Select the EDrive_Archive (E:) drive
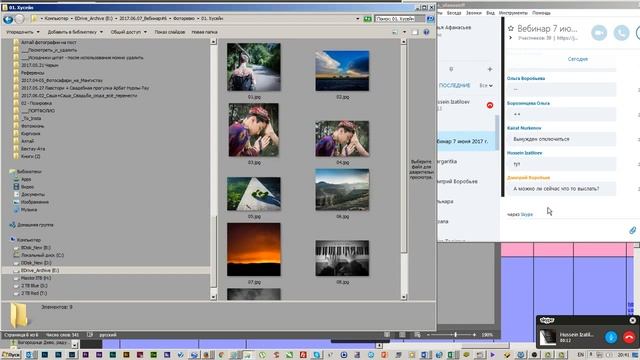The width and height of the screenshot is (640, 360). [x=40, y=270]
